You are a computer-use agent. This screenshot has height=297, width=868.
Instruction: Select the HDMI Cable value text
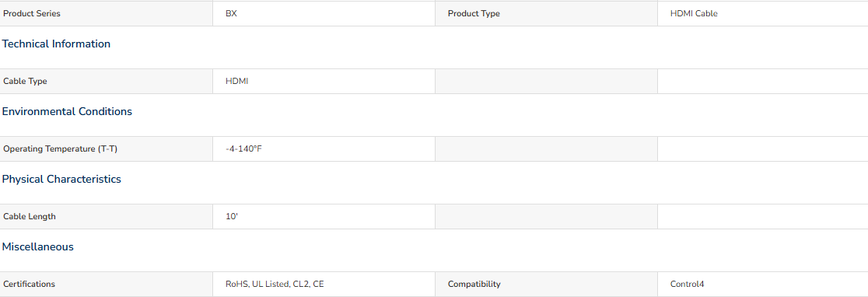click(x=694, y=13)
